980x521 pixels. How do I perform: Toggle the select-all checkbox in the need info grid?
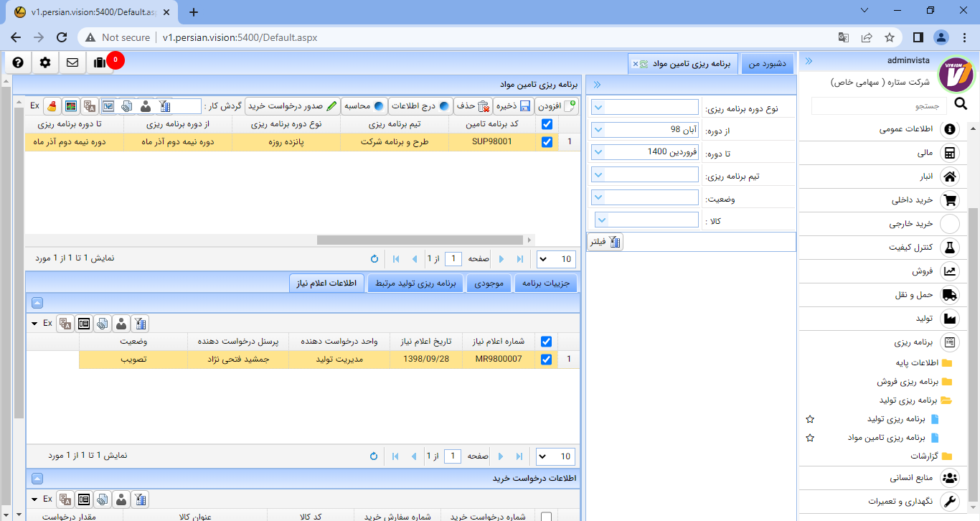point(547,341)
